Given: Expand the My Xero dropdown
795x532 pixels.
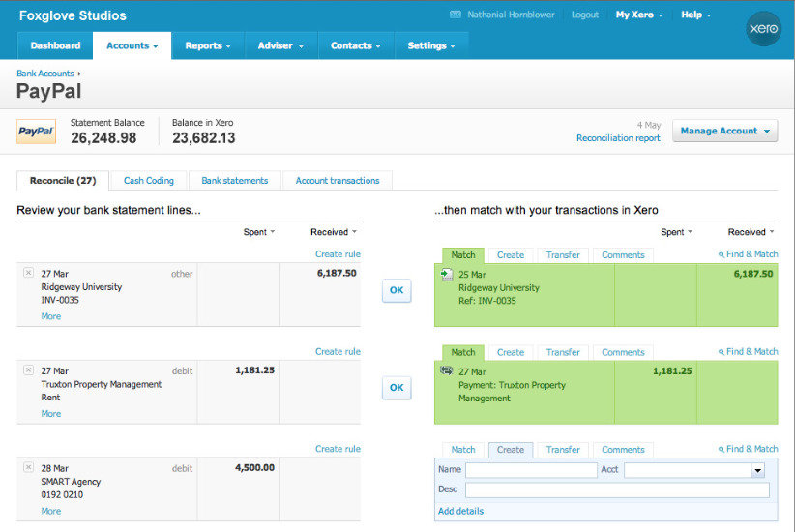Looking at the screenshot, I should tap(639, 15).
